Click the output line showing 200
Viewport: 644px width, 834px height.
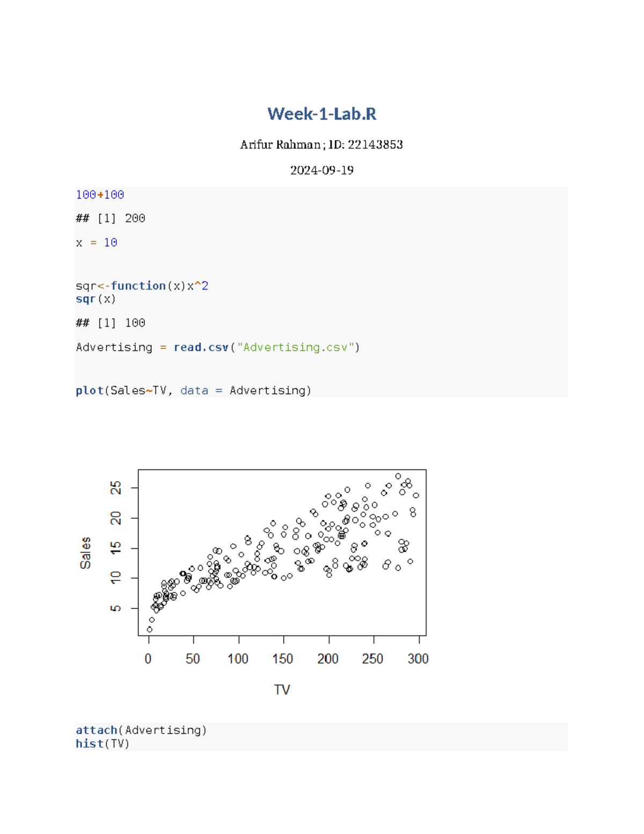[111, 219]
